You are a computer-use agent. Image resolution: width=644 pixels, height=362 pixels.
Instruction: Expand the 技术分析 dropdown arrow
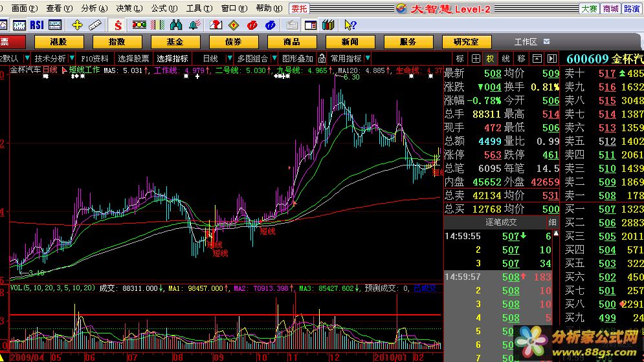[72, 58]
